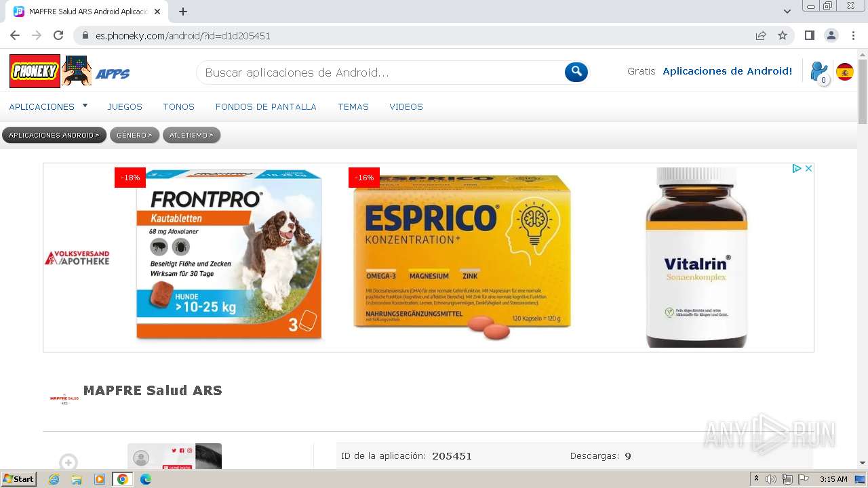Click the blue search magnifier button
868x488 pixels.
pos(576,72)
